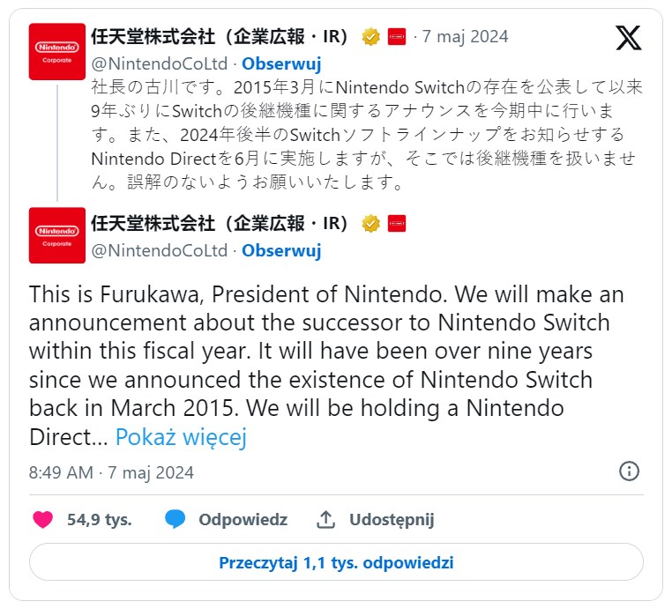
Task: Open the 7 maj 2024 date link at top
Action: click(x=465, y=37)
